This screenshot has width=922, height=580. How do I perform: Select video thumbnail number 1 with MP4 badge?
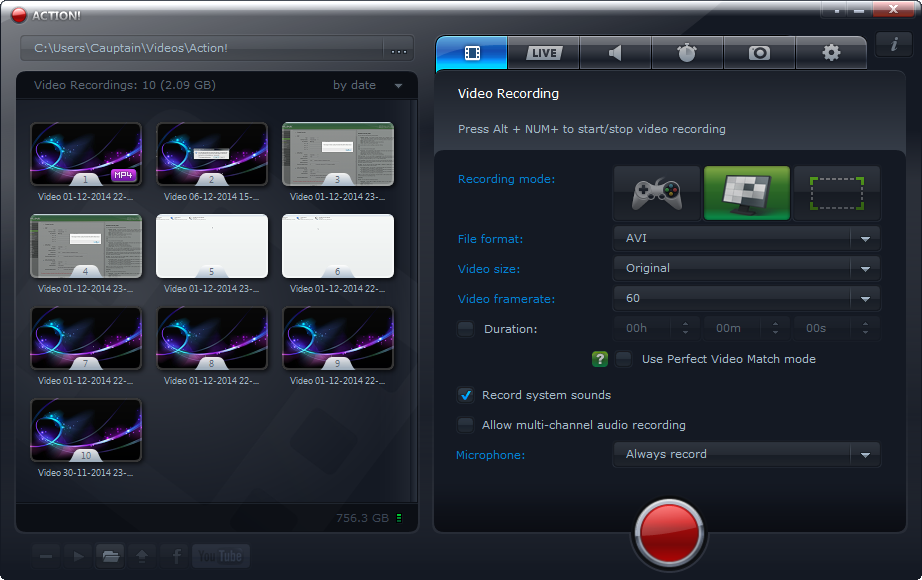[86, 154]
